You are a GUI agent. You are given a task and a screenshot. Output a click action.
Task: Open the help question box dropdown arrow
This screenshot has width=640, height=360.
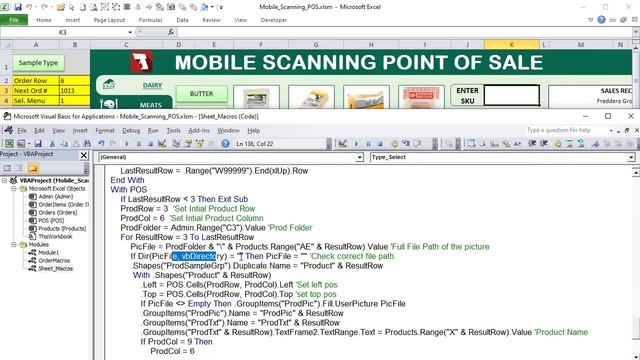coord(611,130)
